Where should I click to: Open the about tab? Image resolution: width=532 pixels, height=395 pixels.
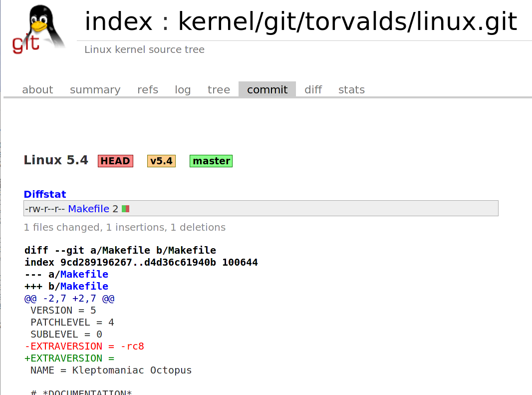pyautogui.click(x=37, y=90)
